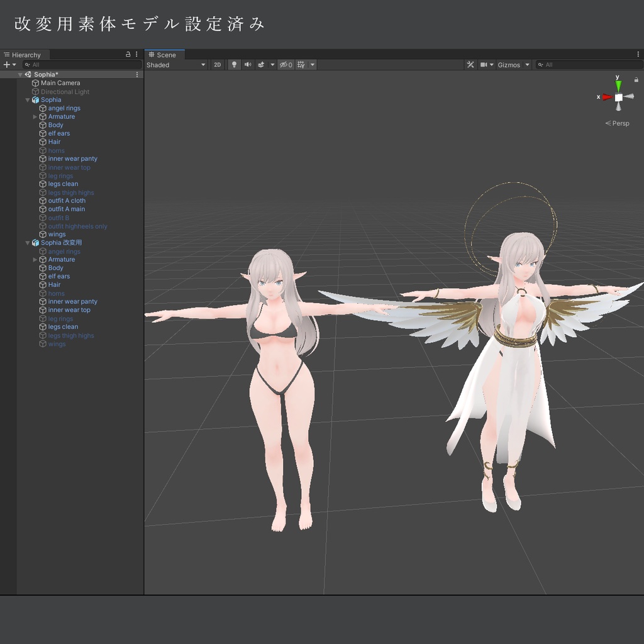Click the Hierarchy search field
Screen dimensions: 644x644
tap(75, 65)
